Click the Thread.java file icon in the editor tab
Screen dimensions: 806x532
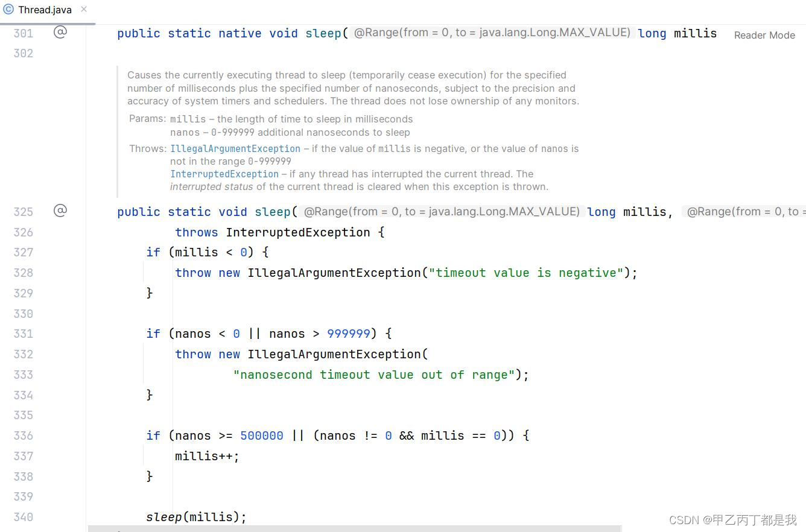(8, 10)
